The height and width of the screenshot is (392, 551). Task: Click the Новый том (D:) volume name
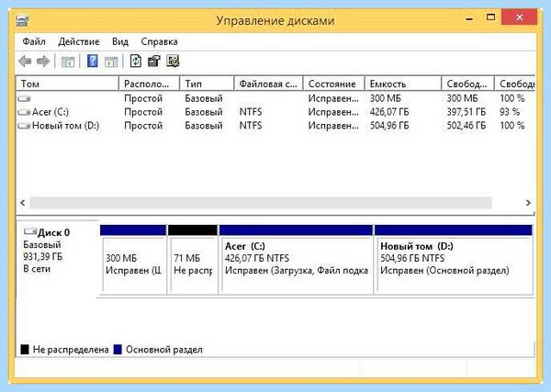coord(66,126)
